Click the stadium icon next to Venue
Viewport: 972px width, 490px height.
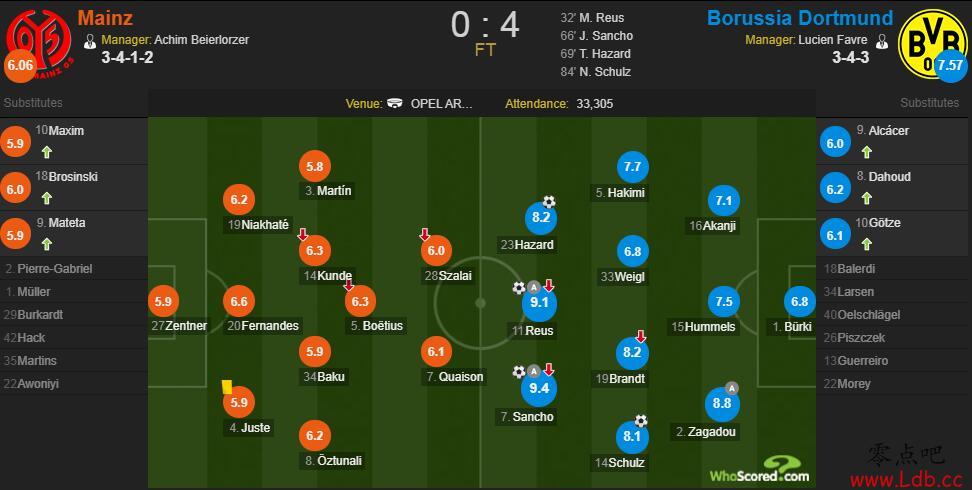395,104
